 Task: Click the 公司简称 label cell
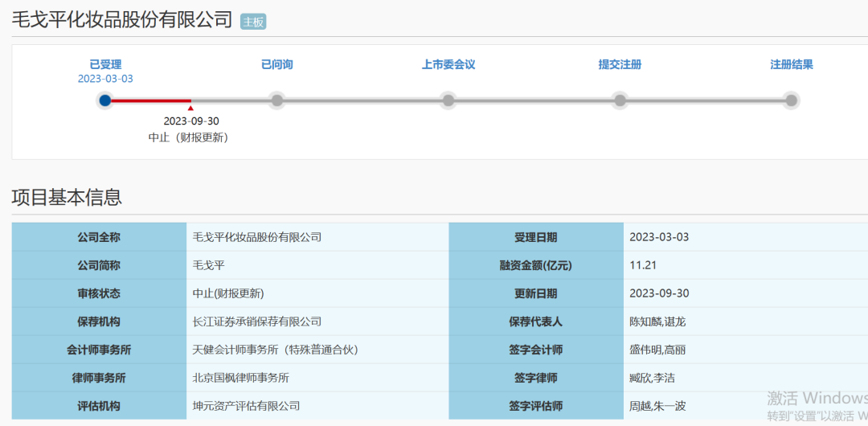coord(99,265)
